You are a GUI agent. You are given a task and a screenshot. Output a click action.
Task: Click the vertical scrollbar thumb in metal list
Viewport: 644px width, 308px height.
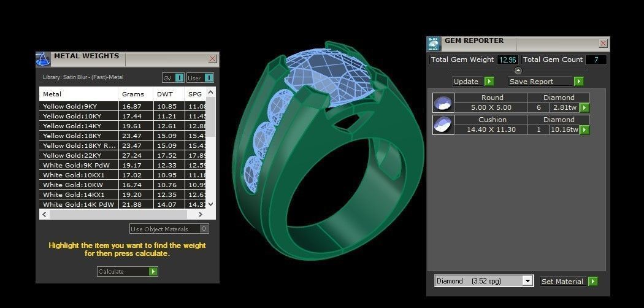(x=211, y=117)
